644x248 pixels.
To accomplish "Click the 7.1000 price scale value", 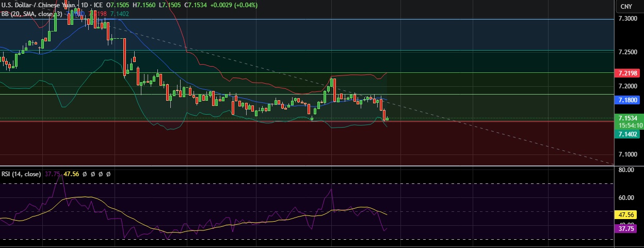I will pyautogui.click(x=628, y=154).
